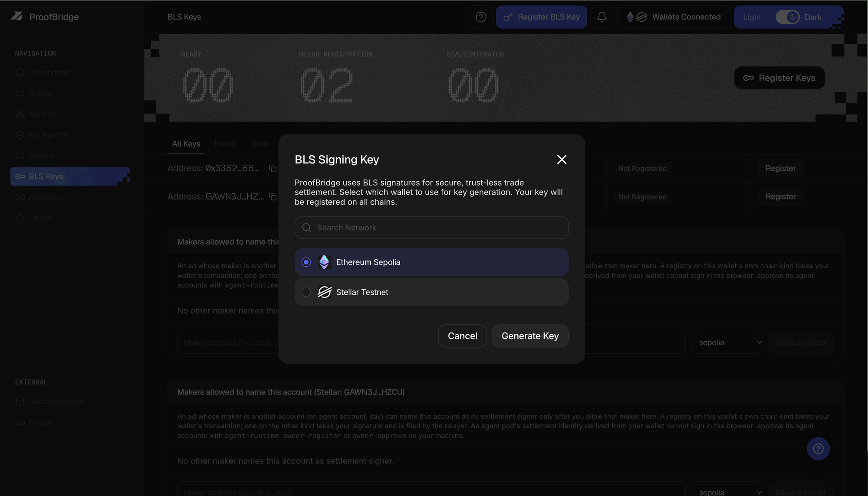This screenshot has height=496, width=868.
Task: Click Accounts sidebar icon
Action: [x=20, y=197]
